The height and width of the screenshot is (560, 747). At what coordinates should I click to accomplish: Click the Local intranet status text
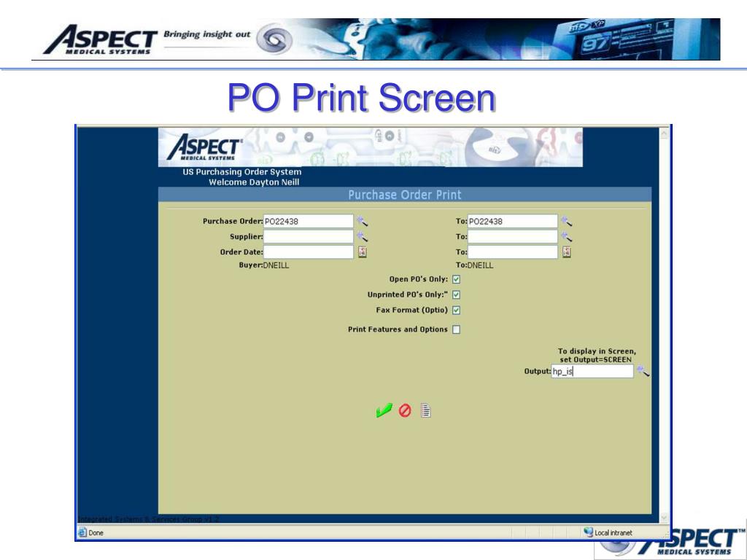[613, 533]
